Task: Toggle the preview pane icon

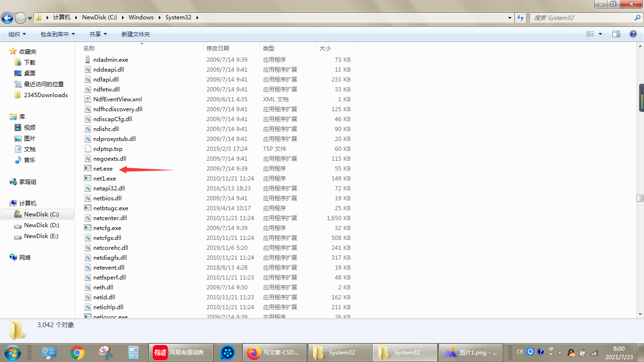Action: (616, 34)
